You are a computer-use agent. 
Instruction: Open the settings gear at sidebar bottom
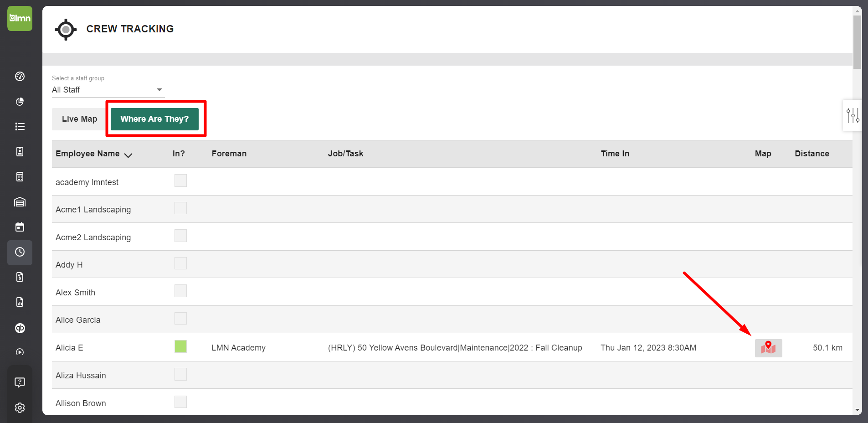pyautogui.click(x=20, y=408)
